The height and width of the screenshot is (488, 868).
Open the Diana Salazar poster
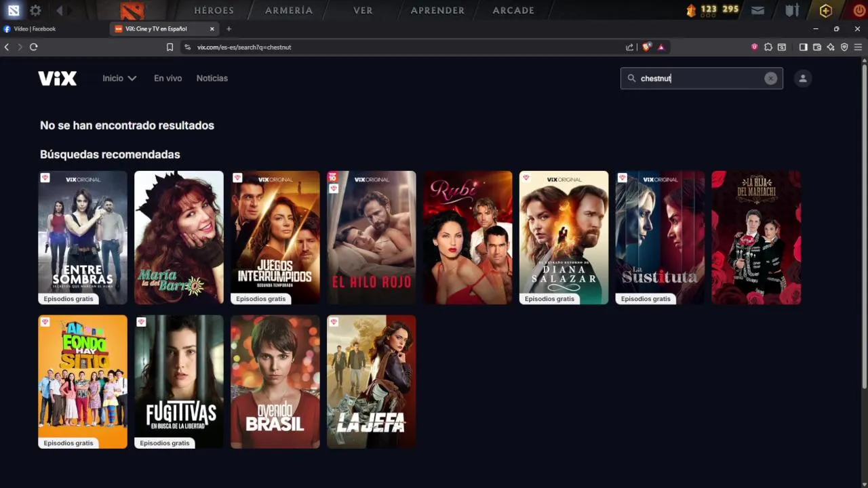pyautogui.click(x=564, y=237)
